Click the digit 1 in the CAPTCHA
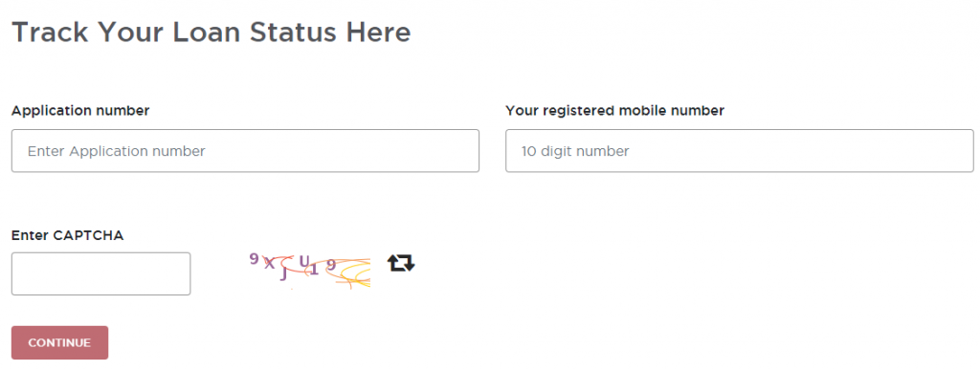This screenshot has height=370, width=980. 315,269
